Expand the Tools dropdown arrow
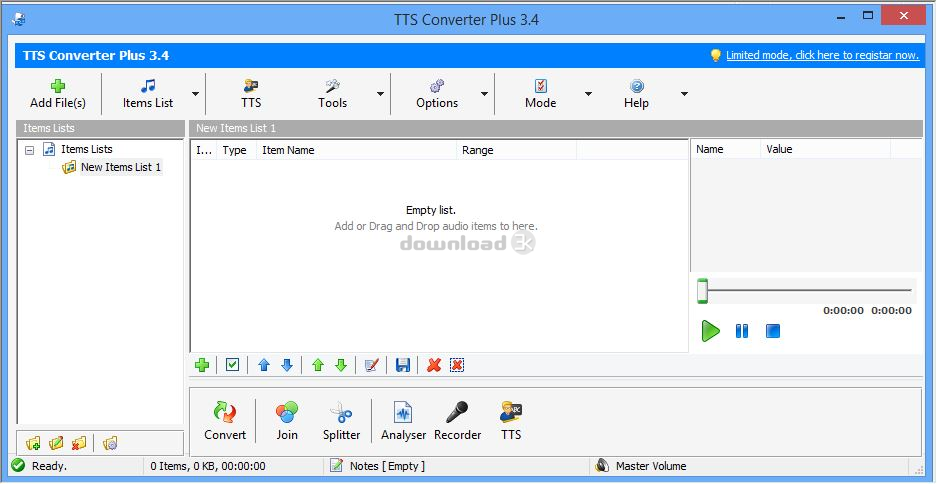 [380, 94]
